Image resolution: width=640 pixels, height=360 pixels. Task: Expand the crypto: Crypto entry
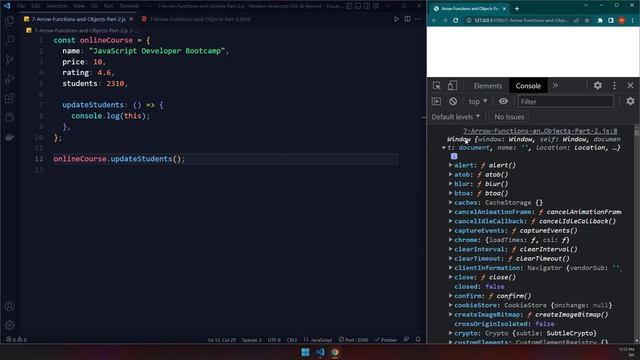click(451, 333)
